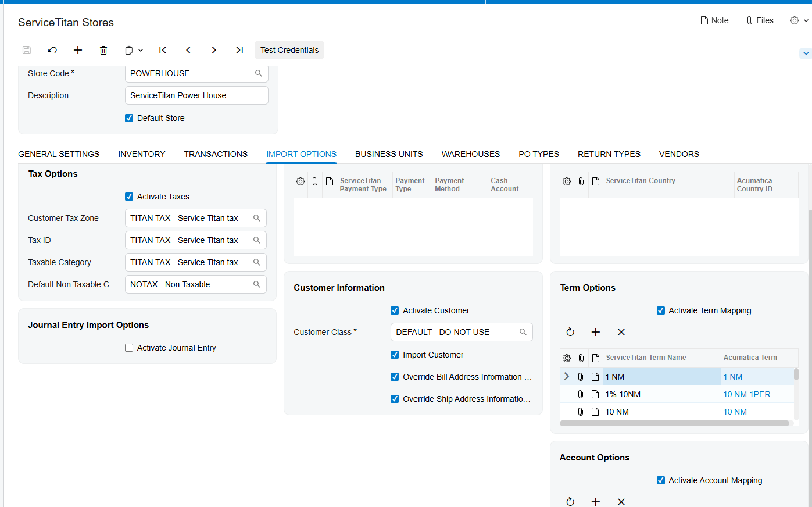Open the Note panel

714,20
